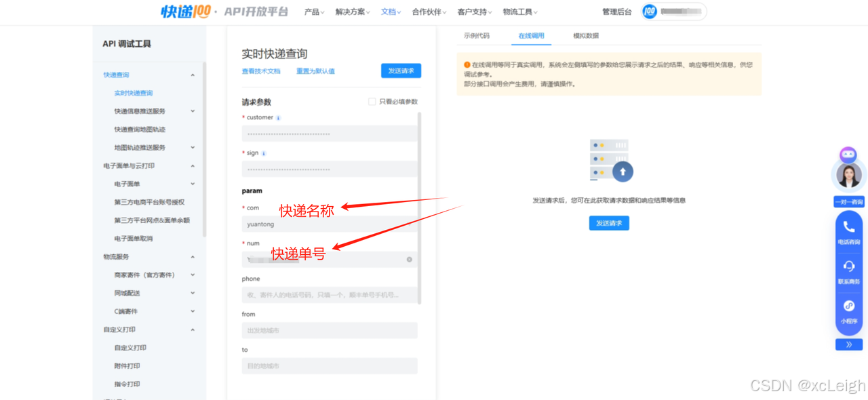Expand 商家寄件（官方寄件） item
Image resolution: width=868 pixels, height=400 pixels.
(x=193, y=275)
